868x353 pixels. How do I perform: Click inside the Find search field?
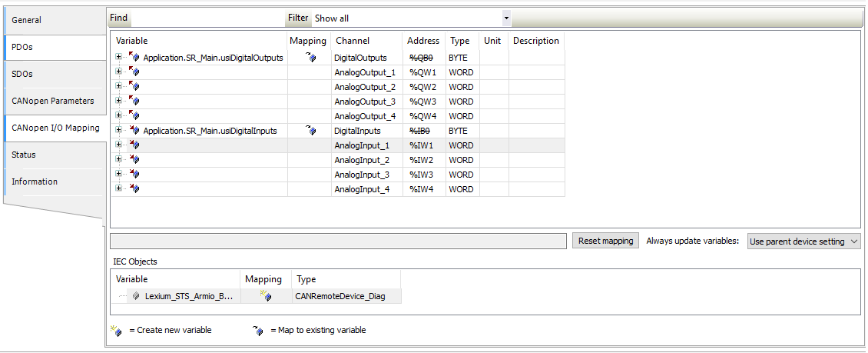tap(207, 18)
